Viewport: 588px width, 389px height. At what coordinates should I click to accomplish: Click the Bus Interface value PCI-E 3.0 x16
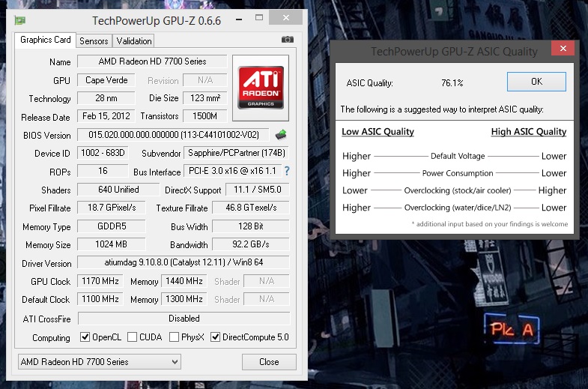pos(232,171)
